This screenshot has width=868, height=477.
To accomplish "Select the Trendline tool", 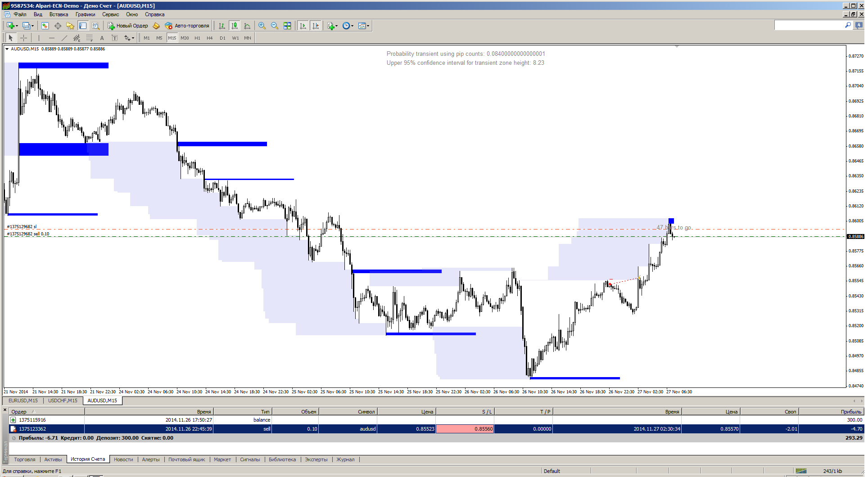I will (x=64, y=38).
